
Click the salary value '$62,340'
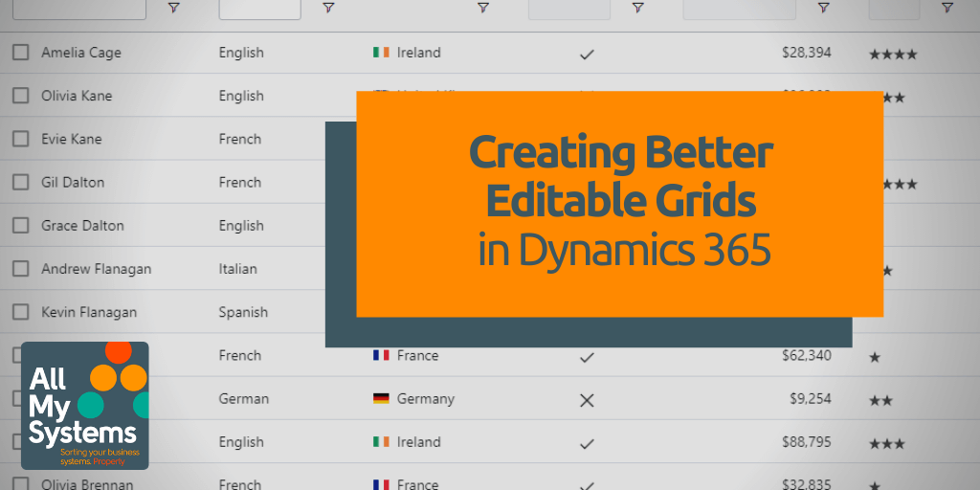[806, 356]
